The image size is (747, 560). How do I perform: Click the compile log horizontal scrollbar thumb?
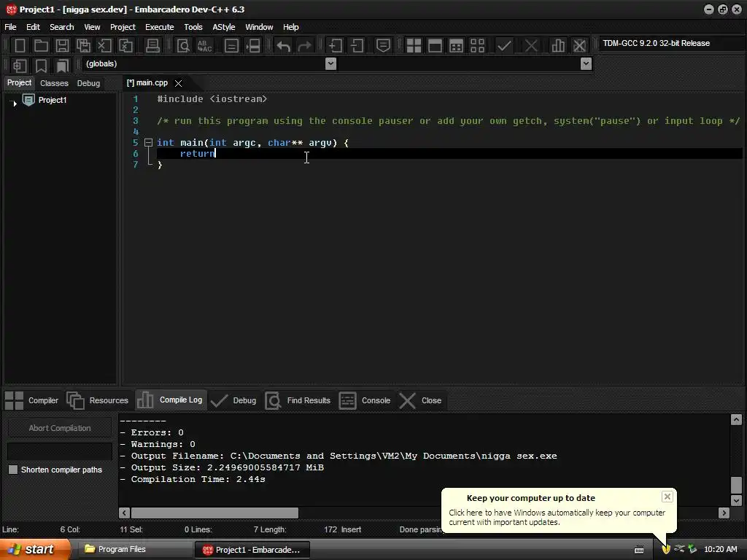[215, 513]
